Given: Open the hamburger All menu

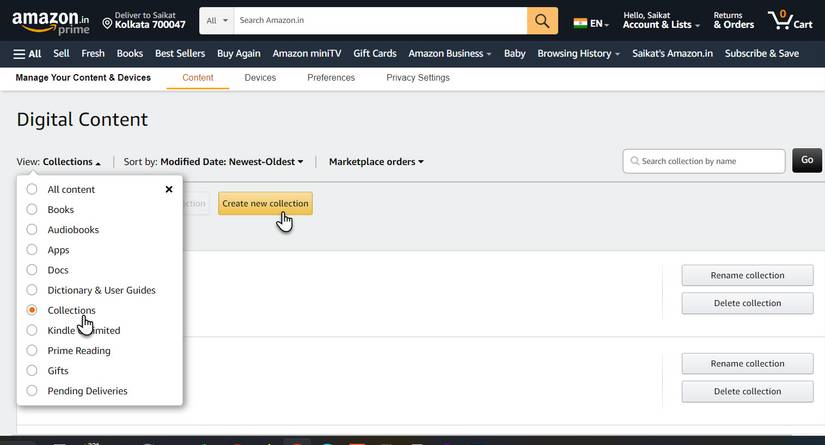Looking at the screenshot, I should point(27,54).
